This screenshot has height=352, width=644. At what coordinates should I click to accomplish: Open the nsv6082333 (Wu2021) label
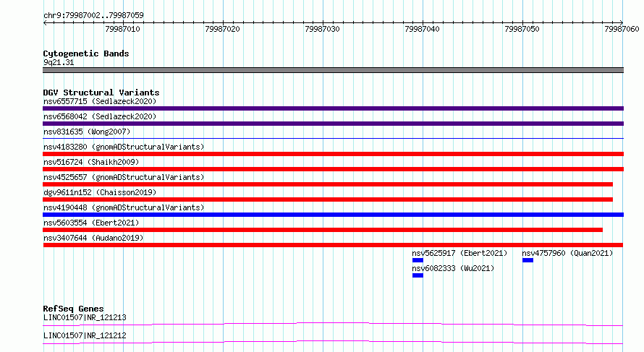pos(453,268)
